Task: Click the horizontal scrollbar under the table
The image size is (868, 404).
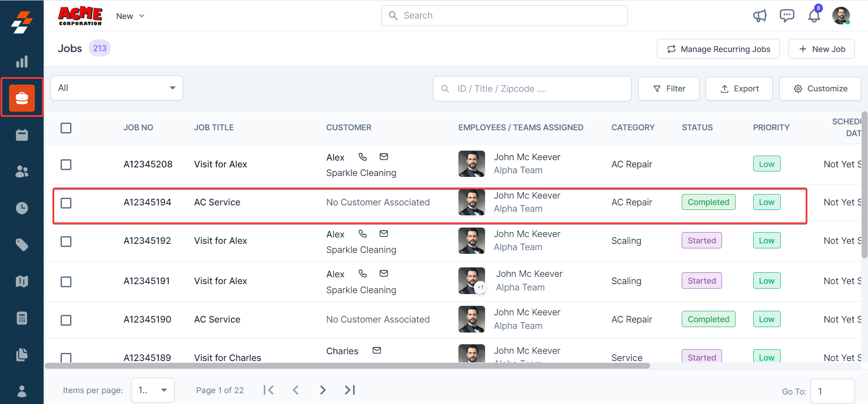Action: point(347,366)
